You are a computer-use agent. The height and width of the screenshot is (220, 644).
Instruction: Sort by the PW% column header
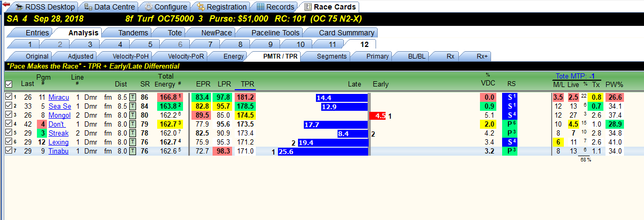(613, 84)
